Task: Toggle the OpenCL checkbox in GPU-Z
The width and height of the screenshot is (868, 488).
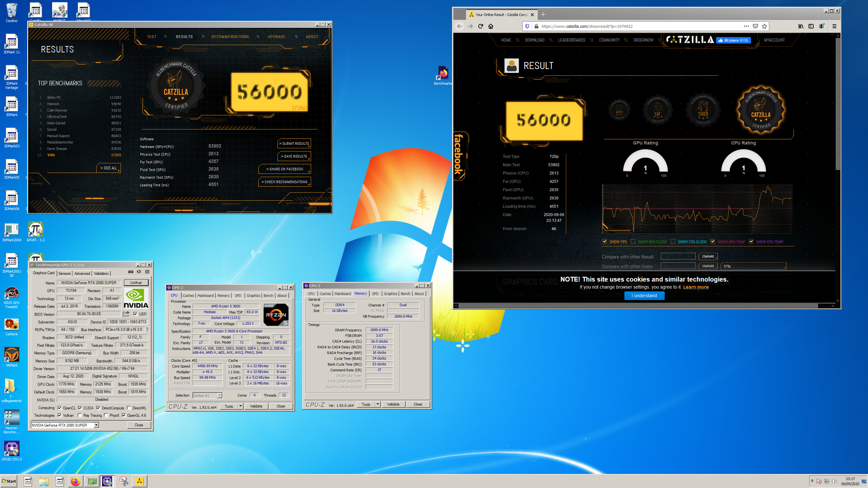Action: click(x=60, y=408)
